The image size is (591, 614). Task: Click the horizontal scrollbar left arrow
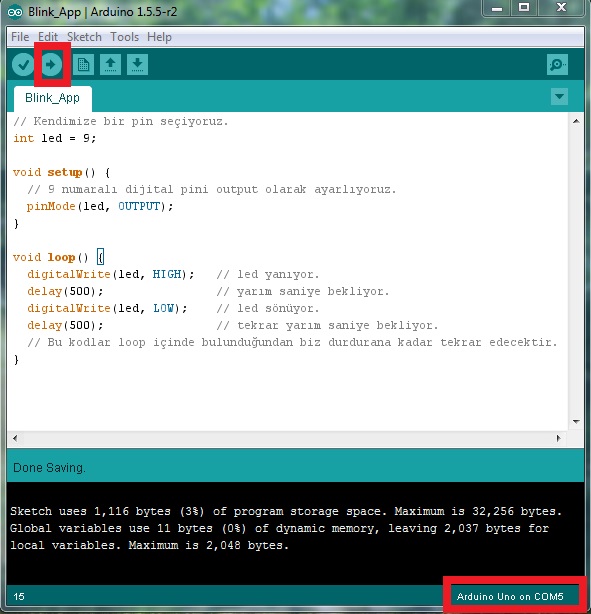click(15, 438)
